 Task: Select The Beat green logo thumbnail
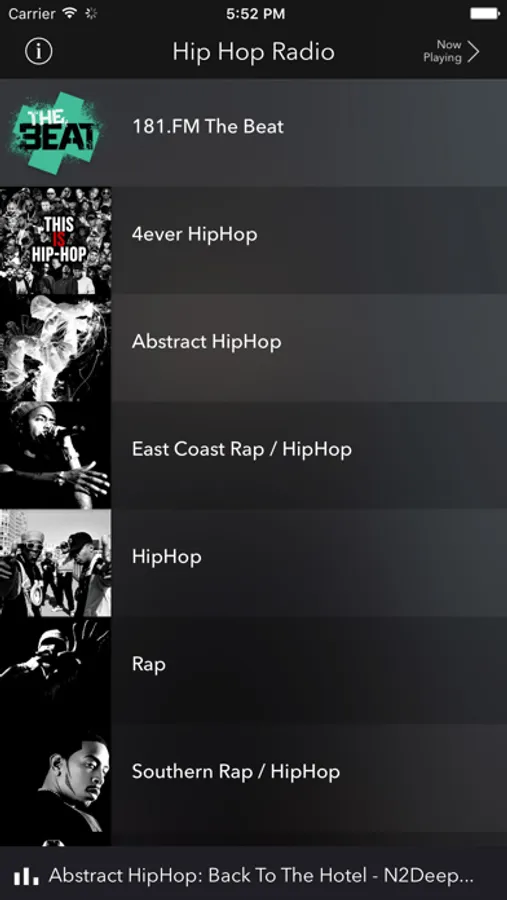pyautogui.click(x=56, y=133)
